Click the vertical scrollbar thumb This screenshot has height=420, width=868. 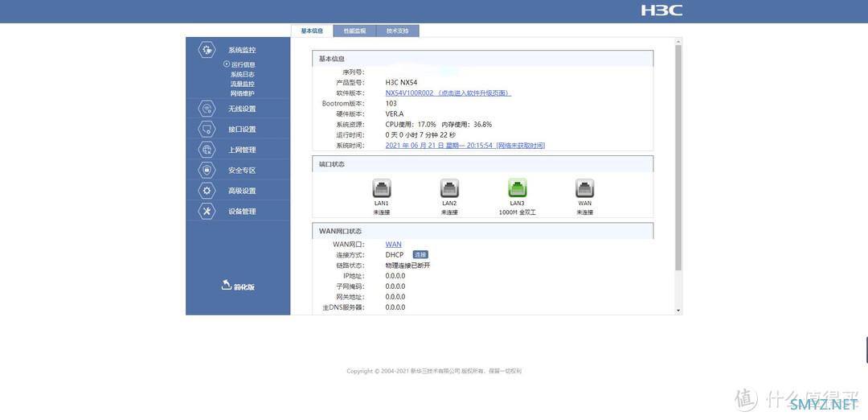click(x=678, y=158)
